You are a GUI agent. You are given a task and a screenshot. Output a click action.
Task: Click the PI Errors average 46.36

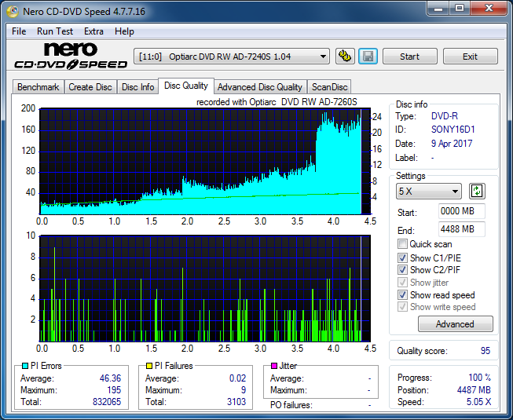(x=110, y=378)
